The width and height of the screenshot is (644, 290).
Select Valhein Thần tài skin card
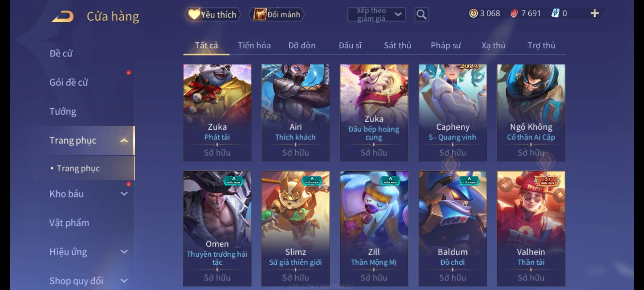pos(531,229)
